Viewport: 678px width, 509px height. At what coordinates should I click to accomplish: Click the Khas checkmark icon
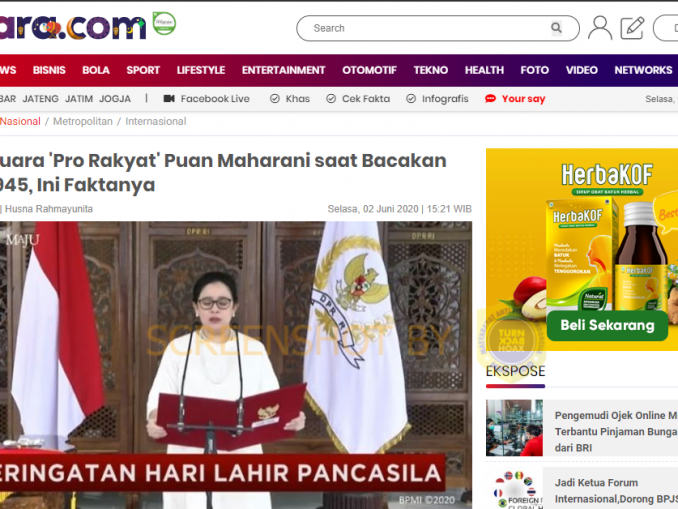tap(275, 99)
